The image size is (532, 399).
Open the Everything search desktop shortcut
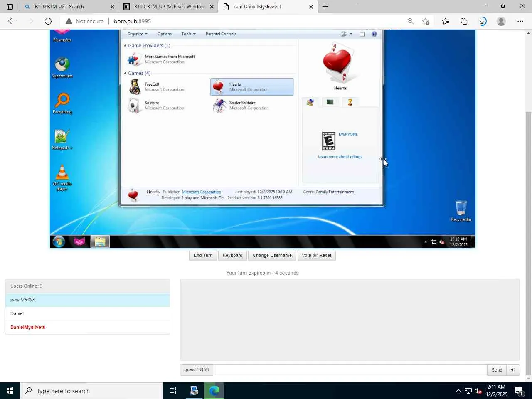pyautogui.click(x=62, y=103)
